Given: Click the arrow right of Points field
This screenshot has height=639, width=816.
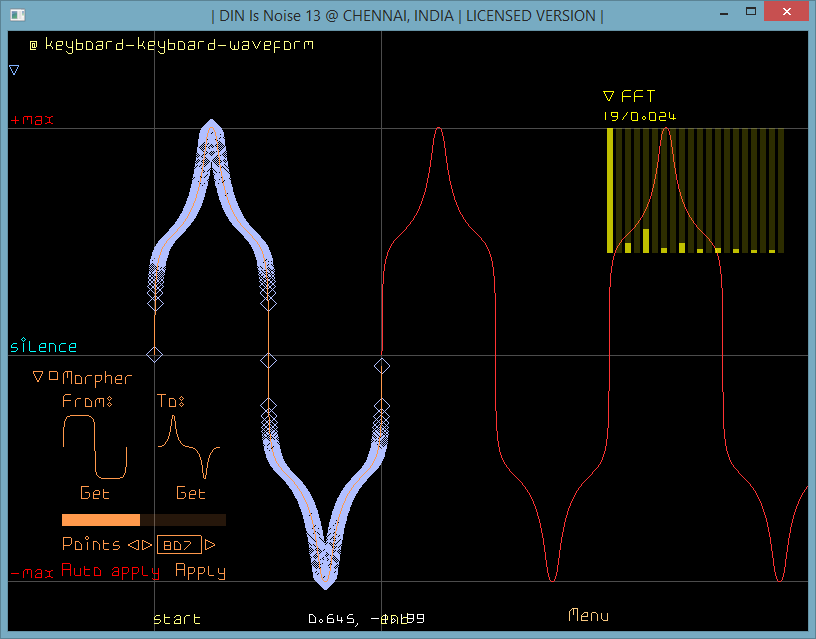Looking at the screenshot, I should tap(210, 545).
